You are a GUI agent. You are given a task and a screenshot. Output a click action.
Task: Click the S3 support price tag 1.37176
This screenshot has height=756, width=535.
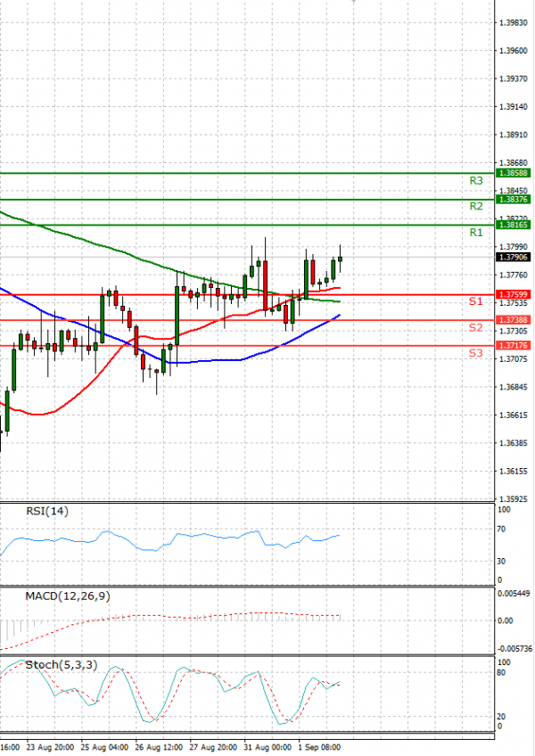[x=514, y=345]
